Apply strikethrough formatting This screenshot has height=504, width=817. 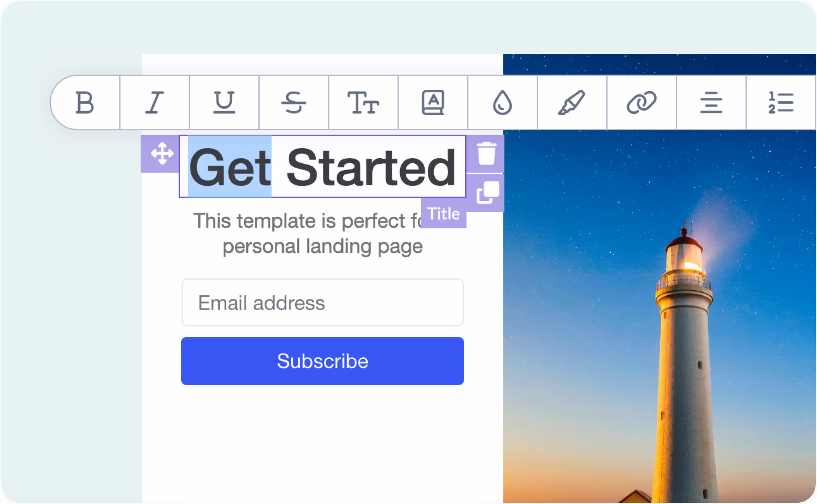coord(294,102)
